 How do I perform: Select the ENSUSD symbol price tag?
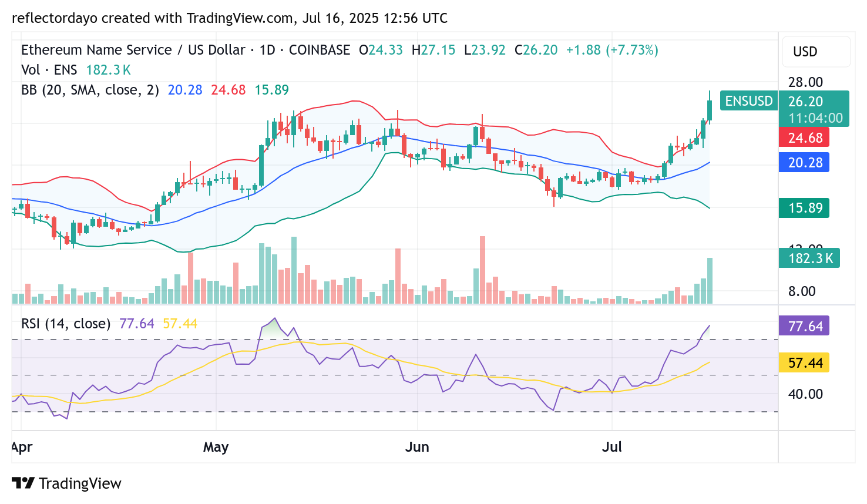click(x=749, y=101)
